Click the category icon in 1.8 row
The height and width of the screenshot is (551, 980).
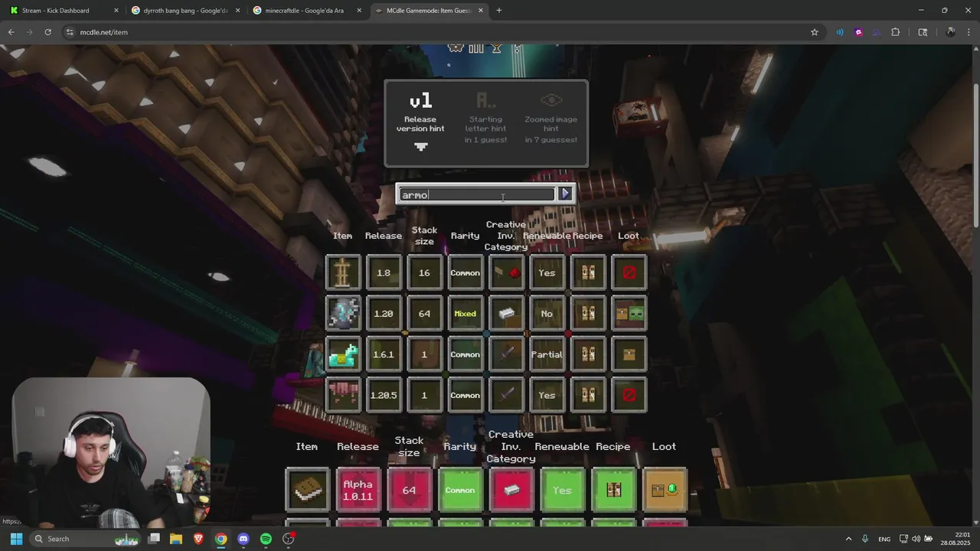[x=506, y=272]
